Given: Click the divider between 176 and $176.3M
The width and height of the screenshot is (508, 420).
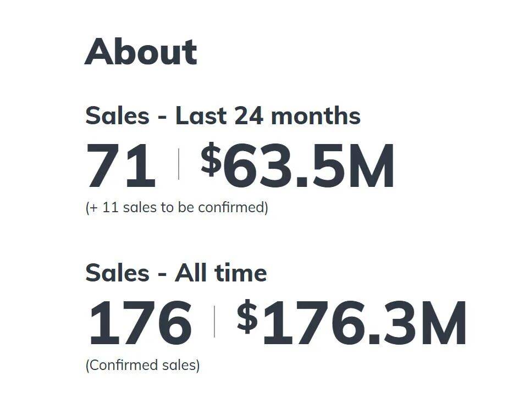Looking at the screenshot, I should [x=214, y=323].
